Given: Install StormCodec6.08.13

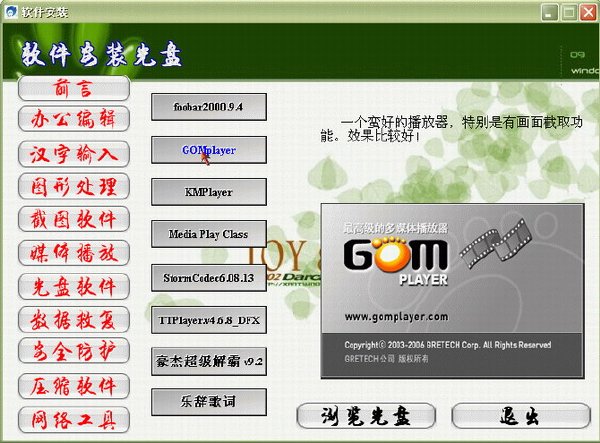Looking at the screenshot, I should coord(209,278).
